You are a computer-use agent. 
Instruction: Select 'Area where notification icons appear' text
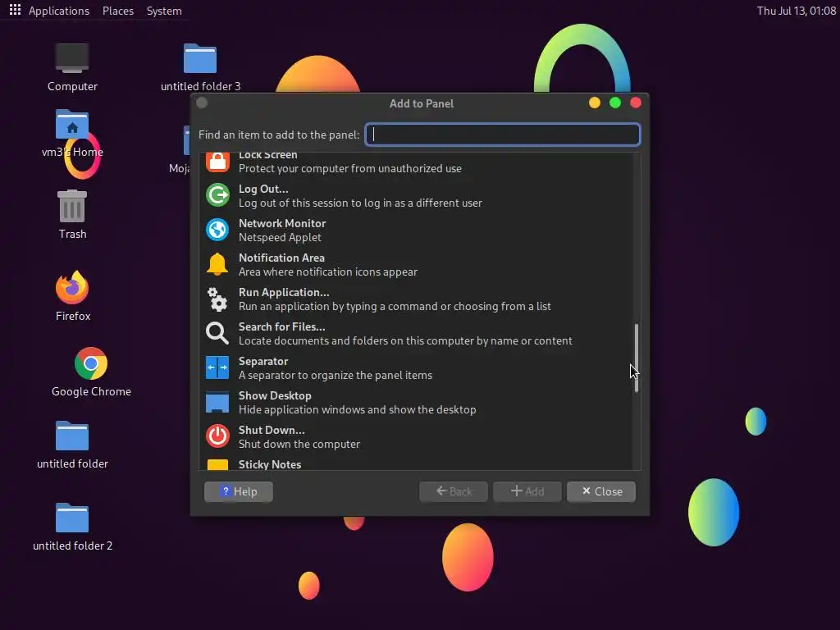tap(328, 272)
